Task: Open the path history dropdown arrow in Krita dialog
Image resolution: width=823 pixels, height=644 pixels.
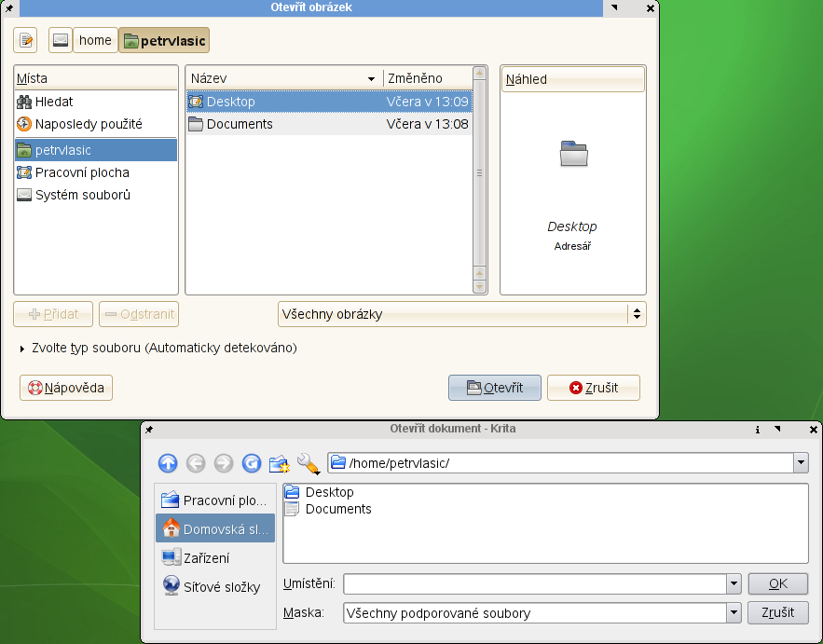Action: coord(801,463)
